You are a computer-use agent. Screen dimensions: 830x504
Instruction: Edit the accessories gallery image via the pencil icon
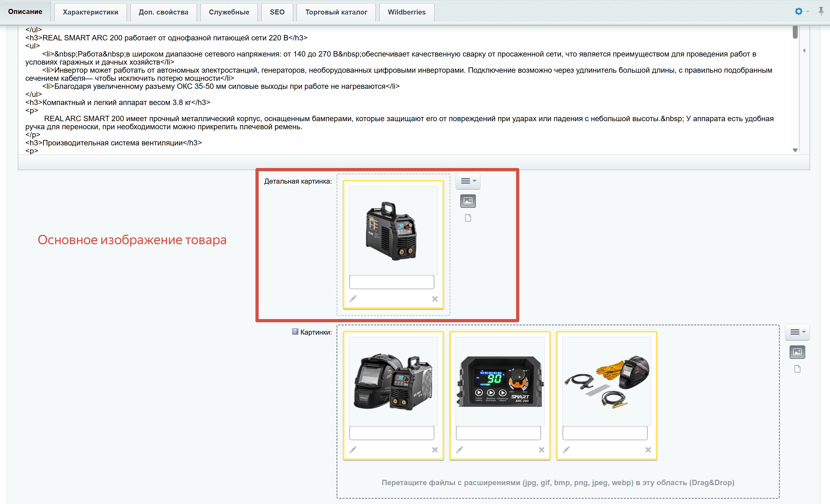(x=566, y=450)
